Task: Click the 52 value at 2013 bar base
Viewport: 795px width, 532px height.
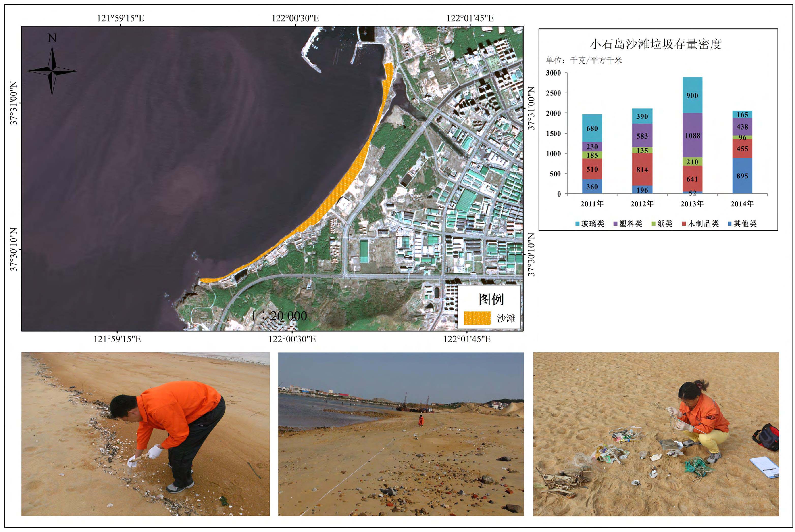Action: pos(692,193)
